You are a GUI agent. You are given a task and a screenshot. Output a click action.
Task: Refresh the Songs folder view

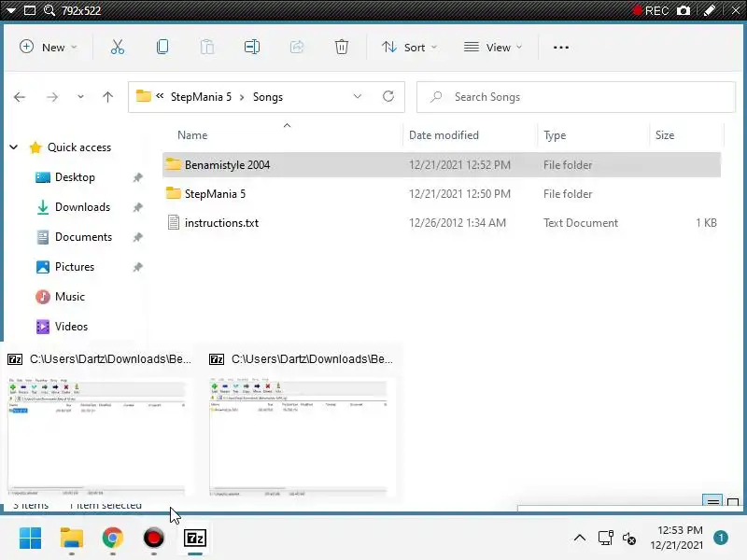tap(388, 97)
